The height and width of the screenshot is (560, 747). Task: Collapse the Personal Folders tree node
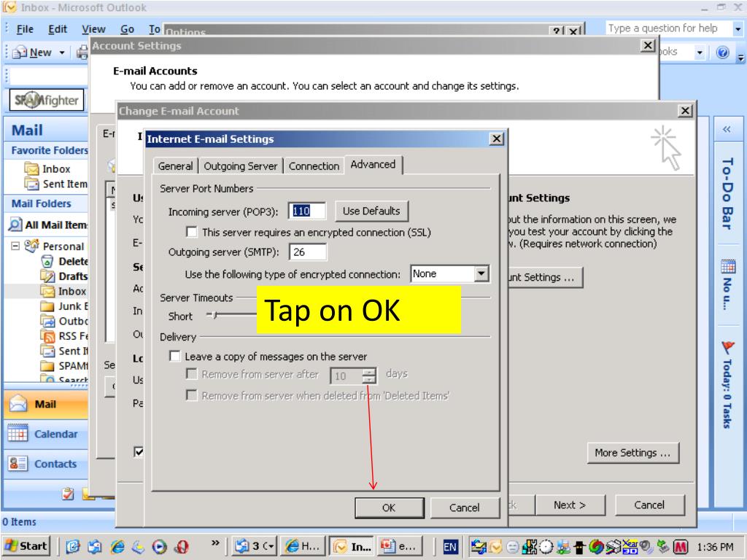pyautogui.click(x=15, y=246)
